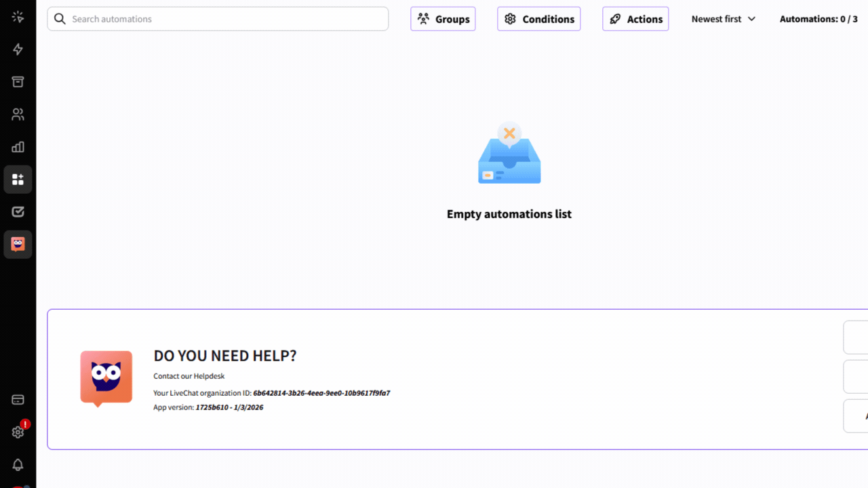868x488 pixels.
Task: Open Settings gear with red alert badge
Action: [18, 432]
